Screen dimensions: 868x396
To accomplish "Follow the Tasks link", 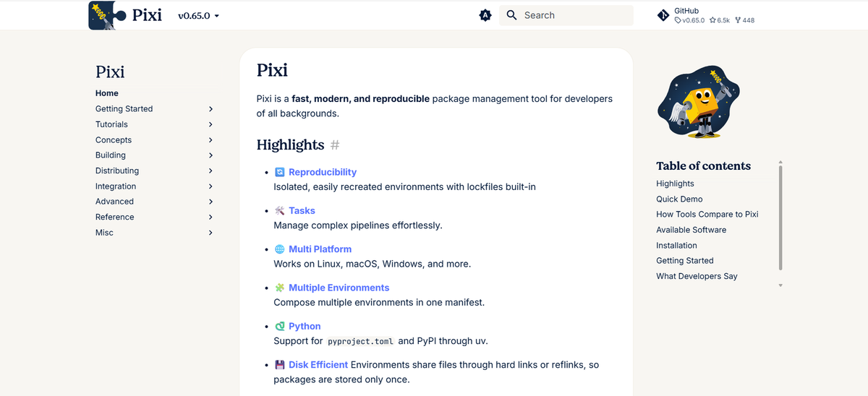I will pos(302,210).
